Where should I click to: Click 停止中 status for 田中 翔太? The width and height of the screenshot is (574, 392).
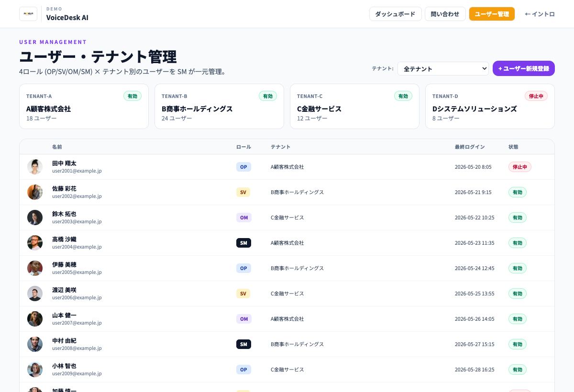pos(520,167)
